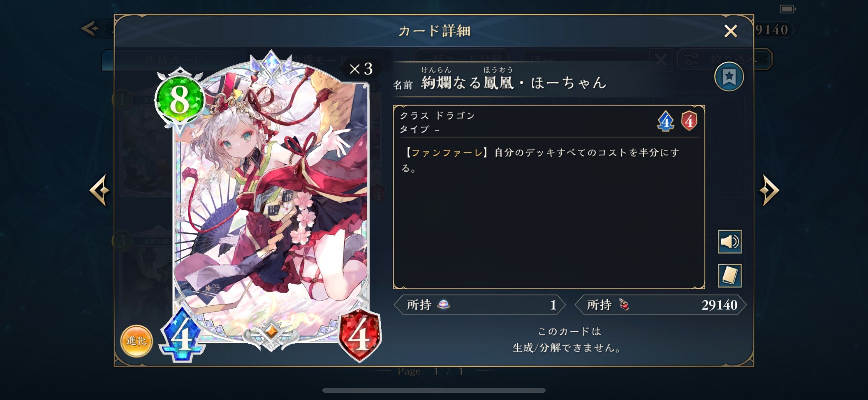This screenshot has width=868, height=400.
Task: Open the 絞り込み filter button
Action: click(725, 59)
